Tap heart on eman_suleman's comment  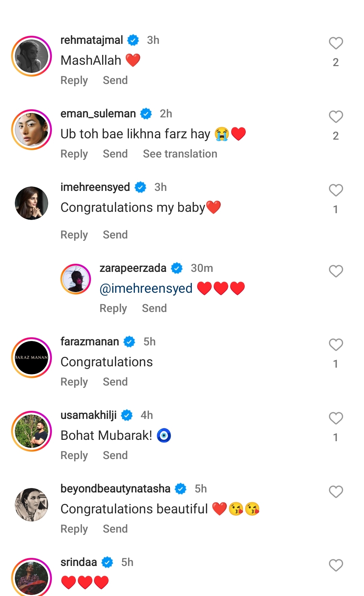[x=336, y=117]
